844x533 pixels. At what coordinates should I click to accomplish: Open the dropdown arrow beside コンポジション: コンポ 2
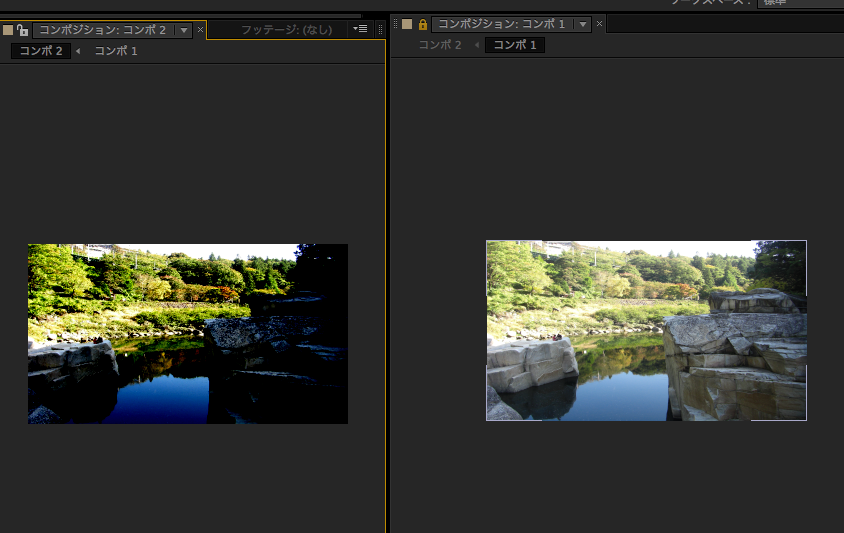click(184, 30)
